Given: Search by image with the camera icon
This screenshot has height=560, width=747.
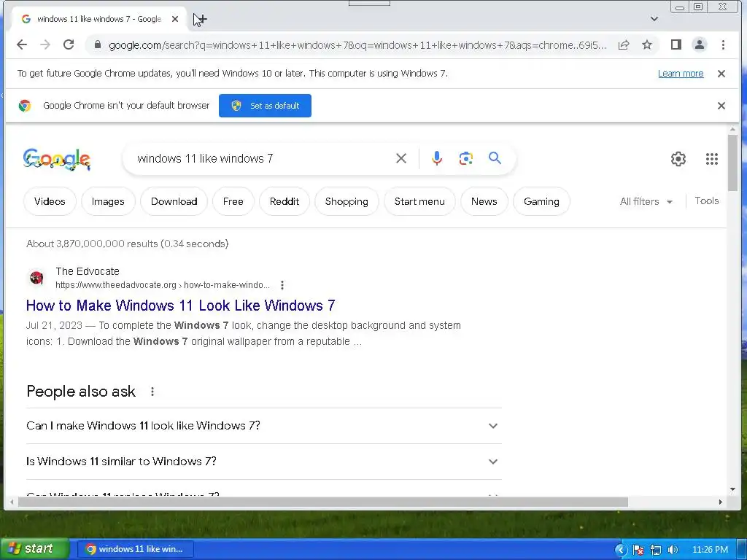Looking at the screenshot, I should 465,158.
